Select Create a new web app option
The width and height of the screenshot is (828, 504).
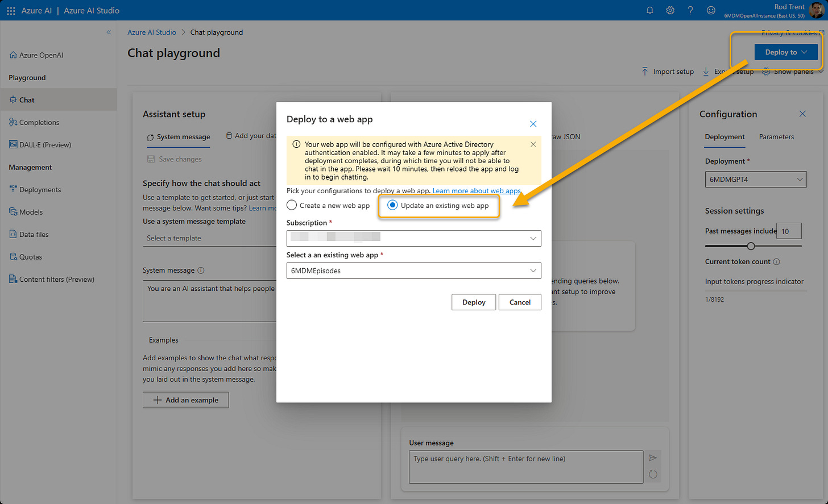[328, 205]
